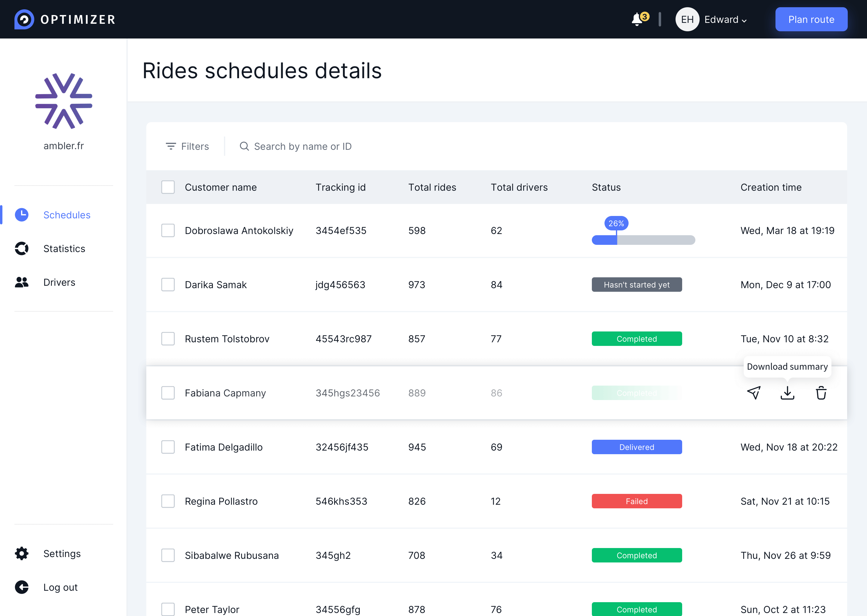Screen dimensions: 867x616
Task: Open the Filters panel
Action: coord(188,146)
